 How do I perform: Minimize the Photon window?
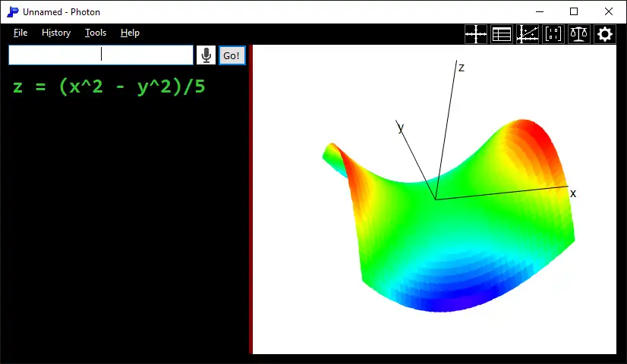[x=540, y=11]
